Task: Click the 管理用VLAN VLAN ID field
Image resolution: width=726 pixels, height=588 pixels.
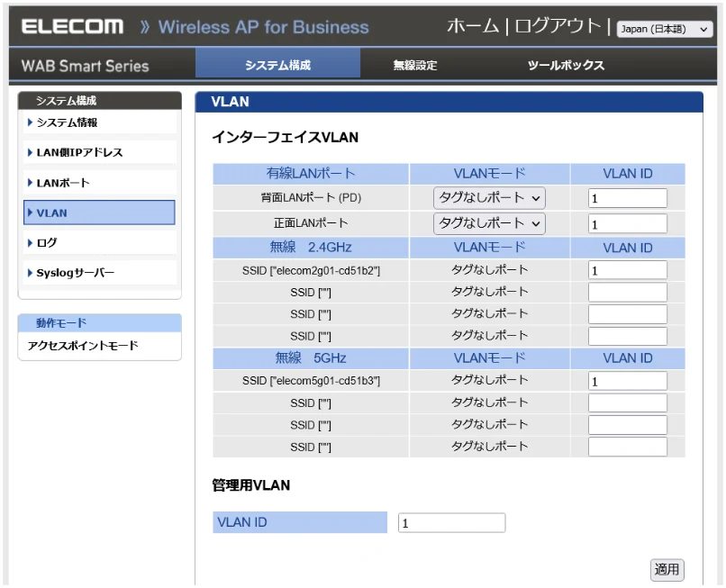Action: [451, 523]
